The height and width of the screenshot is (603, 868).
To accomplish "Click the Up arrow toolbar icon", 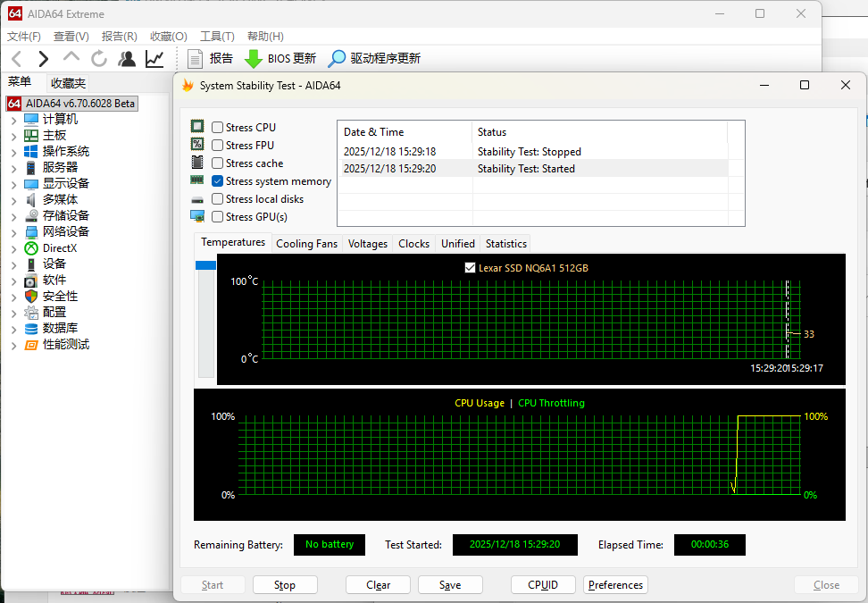I will (x=71, y=56).
